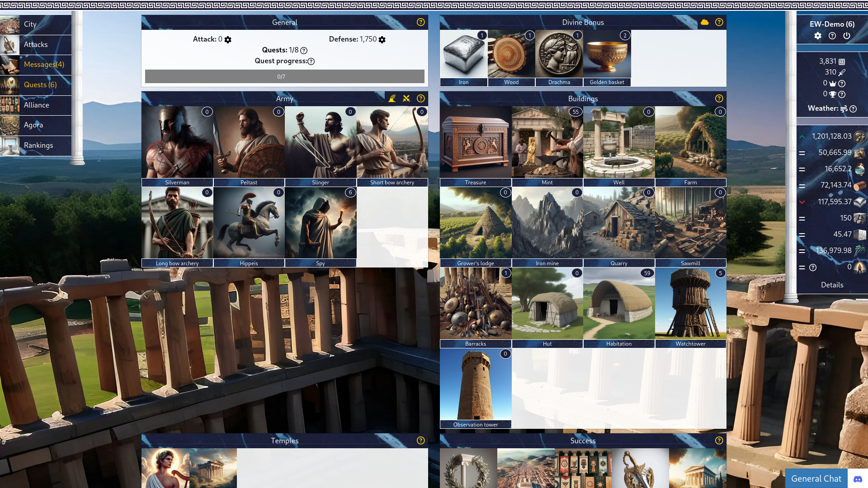Open Attack settings gear icon
The image size is (868, 488).
228,40
